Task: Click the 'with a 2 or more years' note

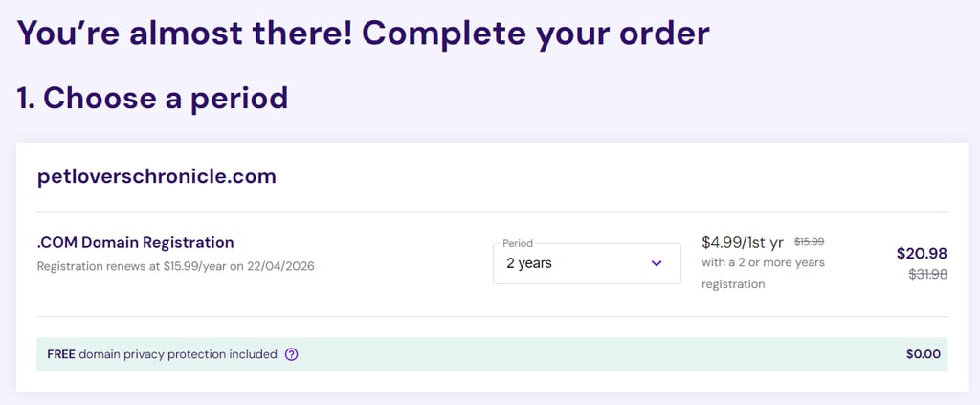Action: coord(763,262)
